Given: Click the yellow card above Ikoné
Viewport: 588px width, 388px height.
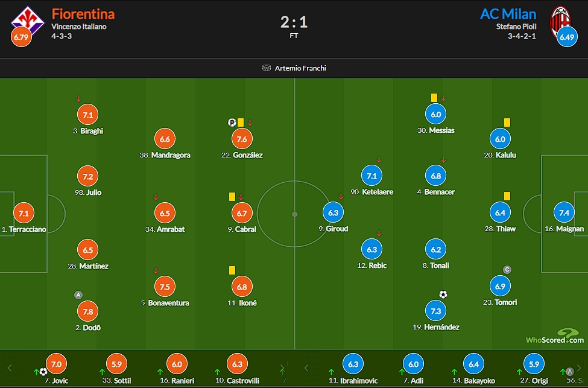Looking at the screenshot, I should click(x=232, y=270).
